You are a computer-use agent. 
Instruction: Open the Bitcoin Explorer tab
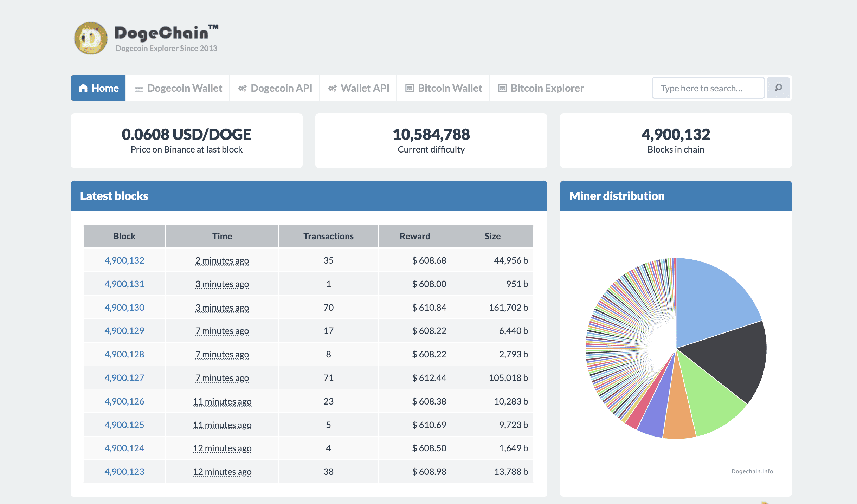coord(547,88)
